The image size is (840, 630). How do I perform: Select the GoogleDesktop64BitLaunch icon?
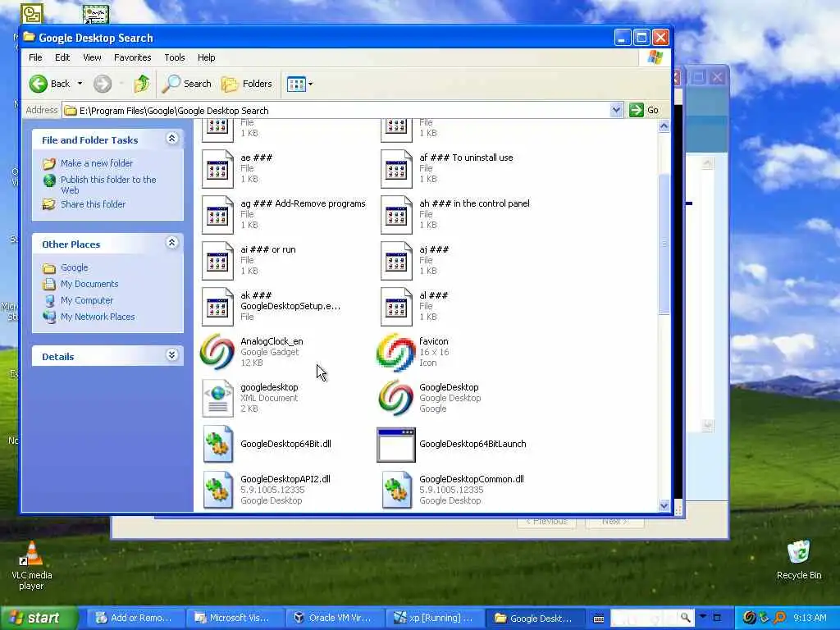[x=396, y=444]
